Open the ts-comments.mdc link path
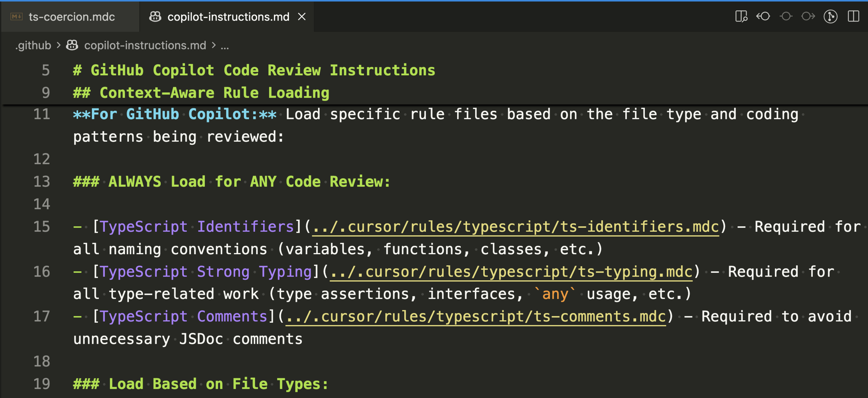 (476, 316)
